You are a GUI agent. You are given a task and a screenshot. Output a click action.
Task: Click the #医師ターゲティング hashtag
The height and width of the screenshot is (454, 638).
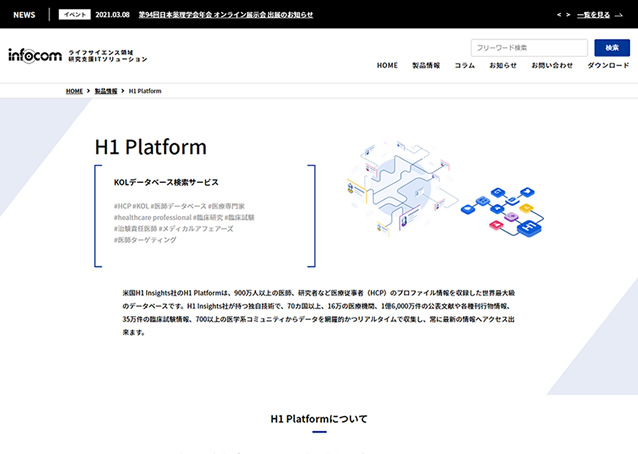click(x=145, y=240)
